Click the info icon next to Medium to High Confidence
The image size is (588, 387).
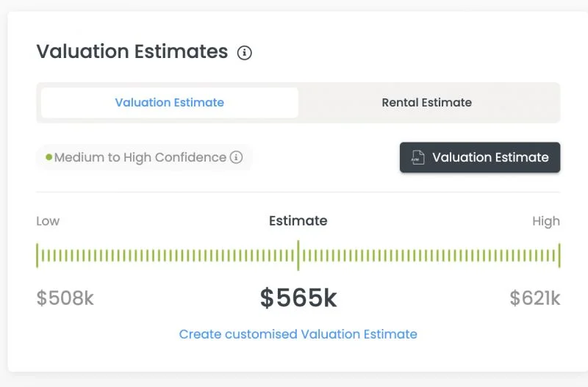pos(236,157)
